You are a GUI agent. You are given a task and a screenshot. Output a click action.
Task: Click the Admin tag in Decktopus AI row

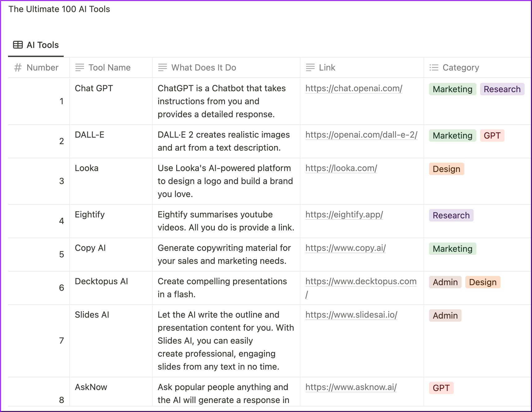445,282
